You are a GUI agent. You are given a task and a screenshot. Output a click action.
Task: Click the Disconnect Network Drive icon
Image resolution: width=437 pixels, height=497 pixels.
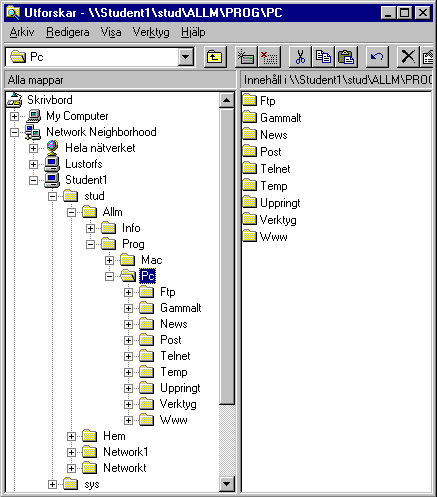click(269, 57)
